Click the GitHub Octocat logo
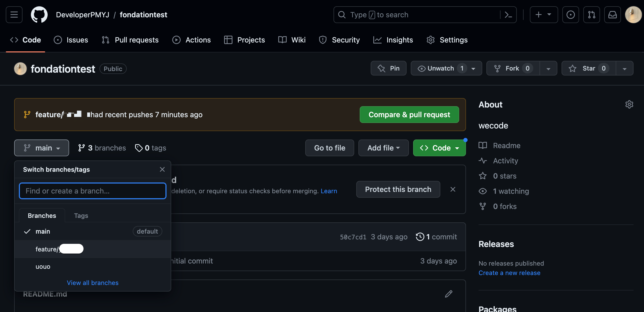Screen dimensions: 644x312 tap(39, 15)
